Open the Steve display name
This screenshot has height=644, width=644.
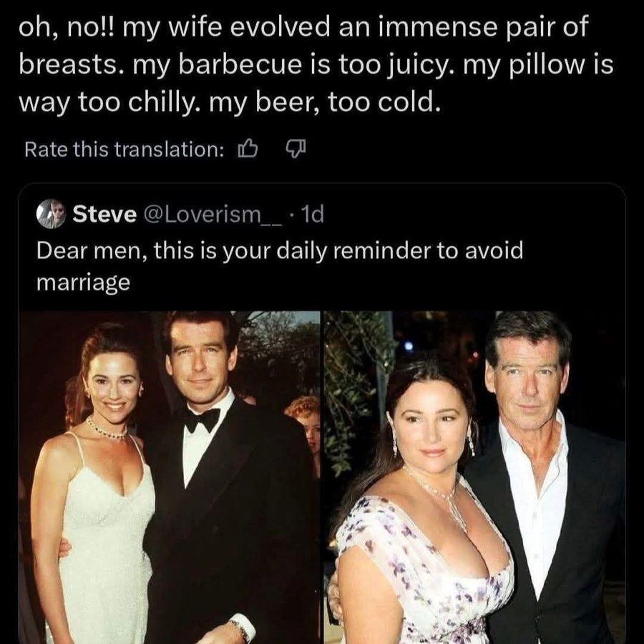click(104, 214)
